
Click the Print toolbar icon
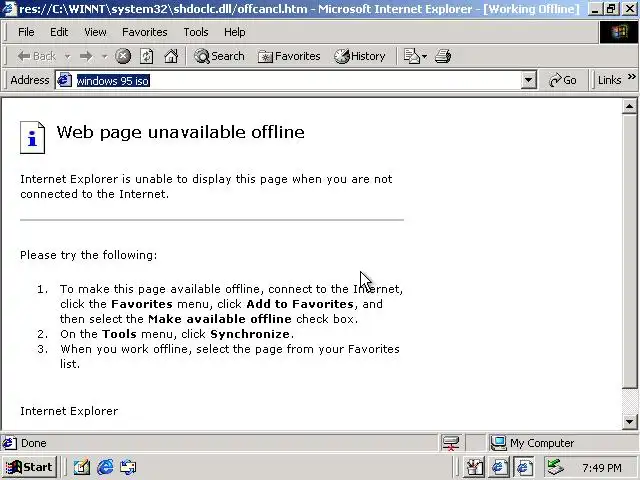443,56
